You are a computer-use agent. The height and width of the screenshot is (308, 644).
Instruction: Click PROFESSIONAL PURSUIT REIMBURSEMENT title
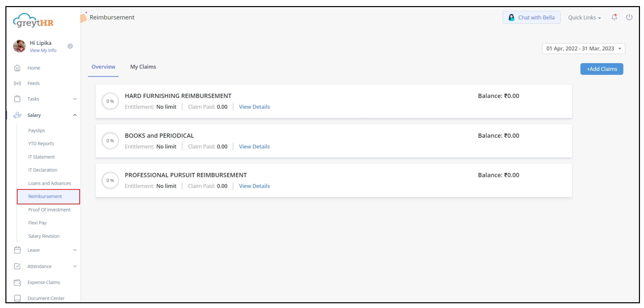point(186,175)
